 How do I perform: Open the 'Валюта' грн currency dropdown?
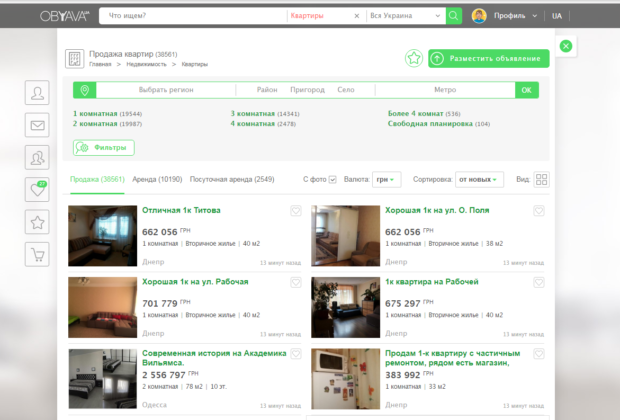[x=386, y=180]
